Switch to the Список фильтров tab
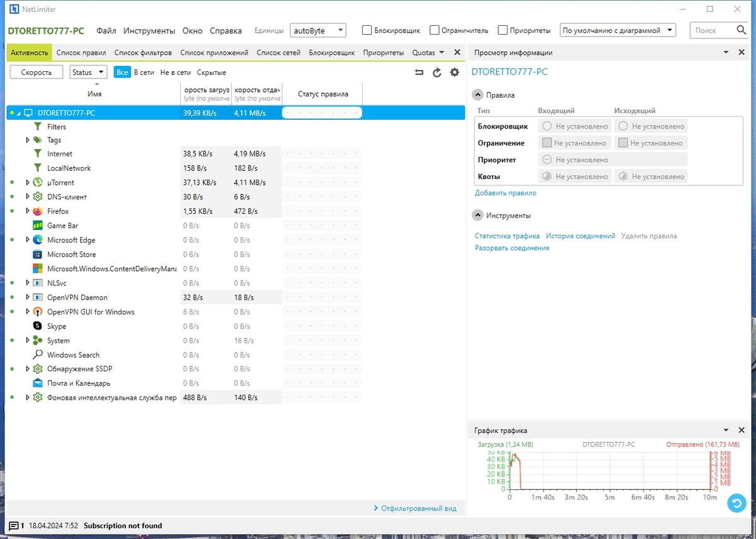Screen dimensions: 756x539 coord(143,53)
